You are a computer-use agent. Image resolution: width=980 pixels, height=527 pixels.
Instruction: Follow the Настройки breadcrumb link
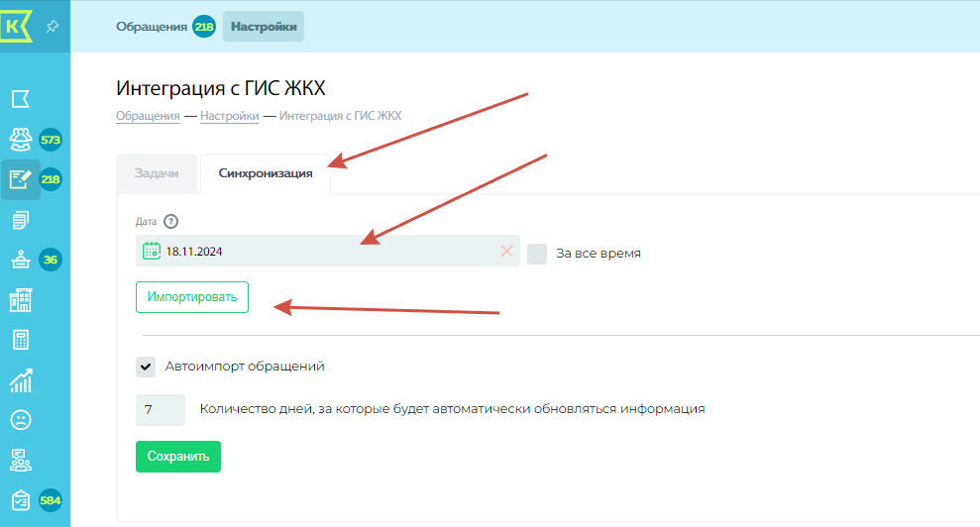(x=229, y=116)
